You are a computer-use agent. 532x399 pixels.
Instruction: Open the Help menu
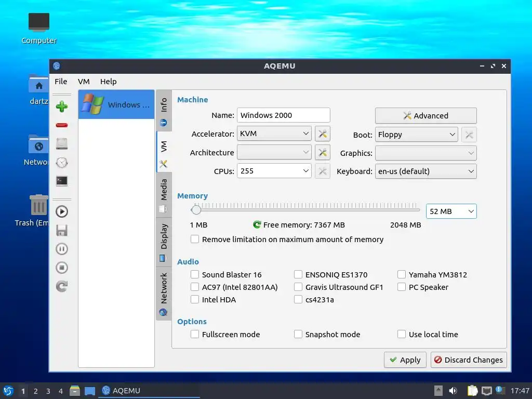pyautogui.click(x=108, y=82)
